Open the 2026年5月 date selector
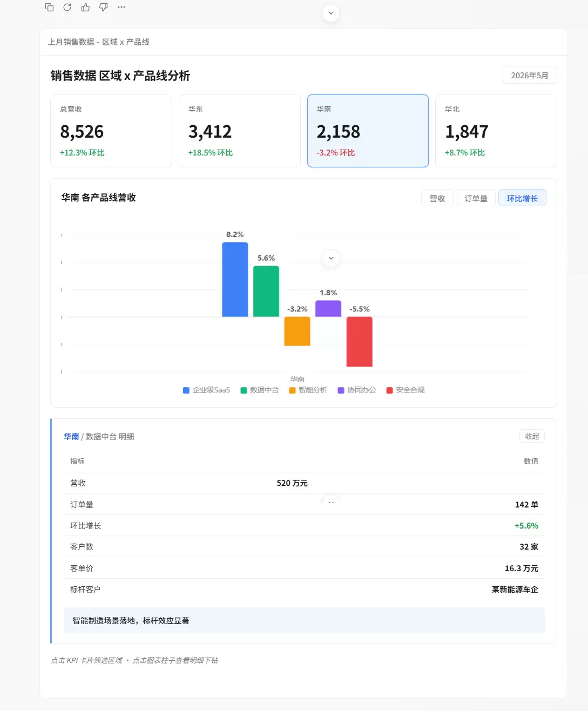This screenshot has height=711, width=588. pos(530,75)
